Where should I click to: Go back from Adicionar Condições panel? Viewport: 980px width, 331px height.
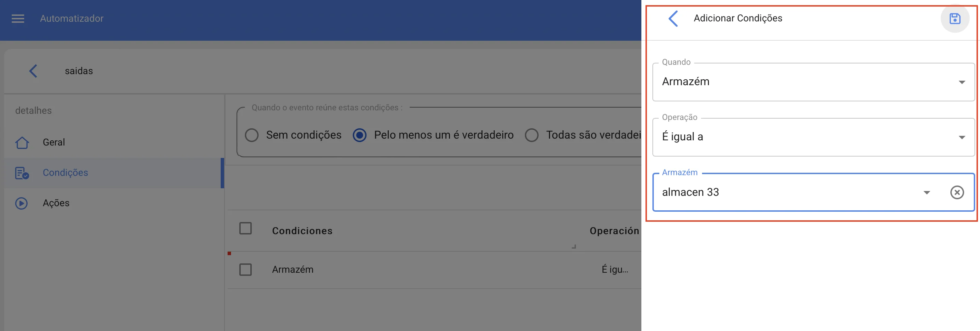673,18
